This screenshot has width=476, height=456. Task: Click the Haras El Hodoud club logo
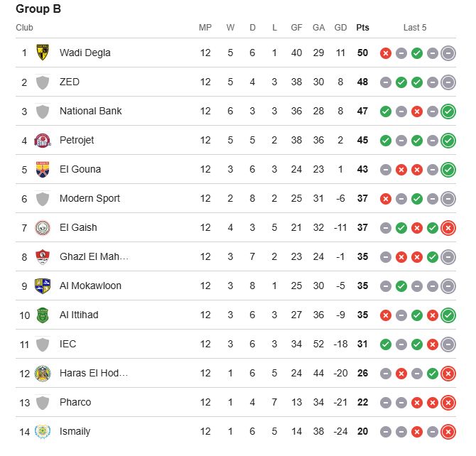coord(43,374)
